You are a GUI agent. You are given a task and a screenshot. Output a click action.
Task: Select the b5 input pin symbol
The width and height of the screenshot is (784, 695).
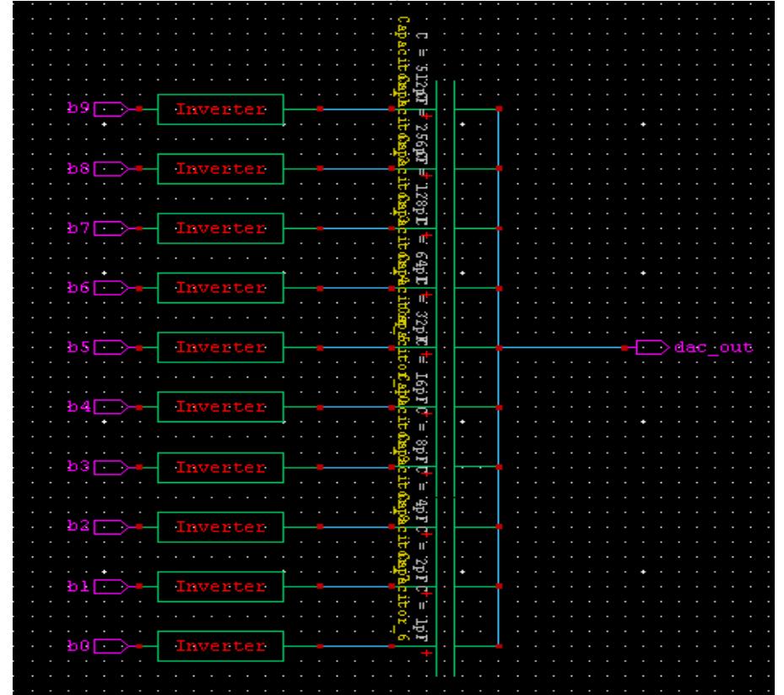(111, 347)
